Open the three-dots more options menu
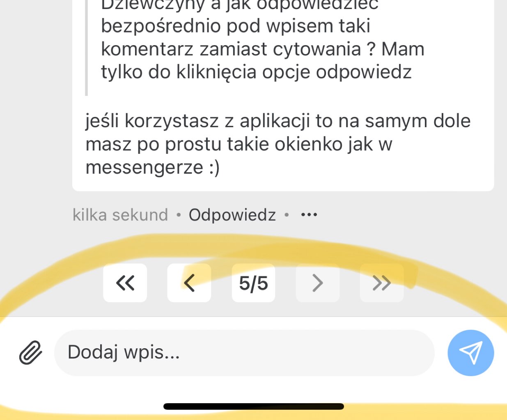507x420 pixels. 309,215
